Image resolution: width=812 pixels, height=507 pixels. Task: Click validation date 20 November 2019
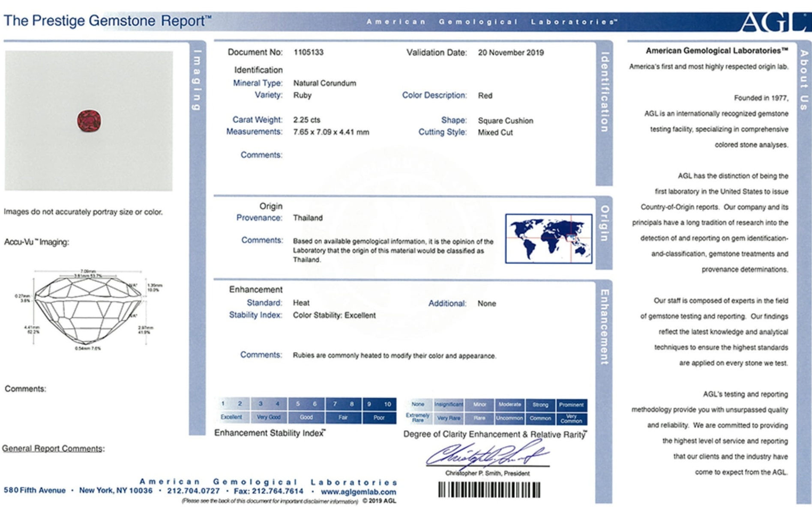pos(511,53)
